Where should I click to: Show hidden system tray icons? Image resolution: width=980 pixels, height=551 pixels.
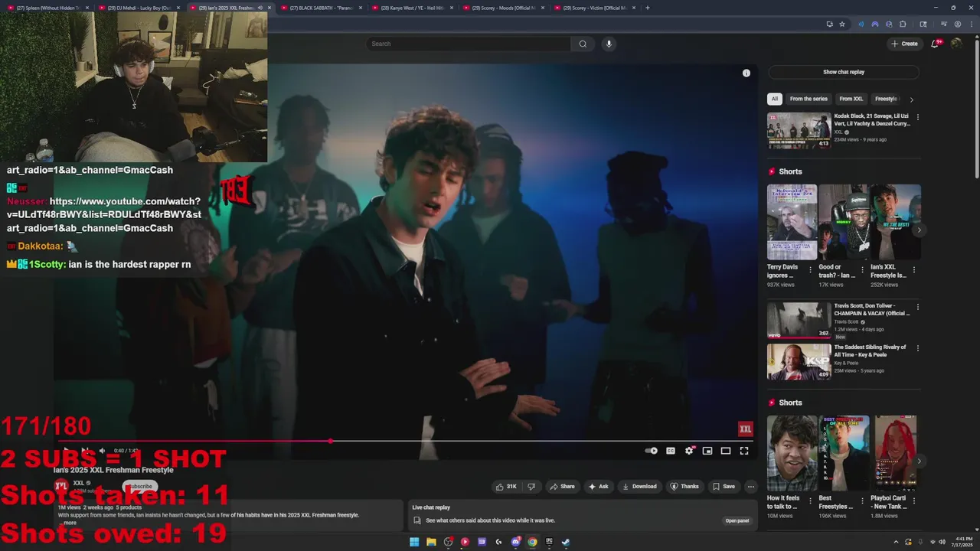pyautogui.click(x=896, y=542)
